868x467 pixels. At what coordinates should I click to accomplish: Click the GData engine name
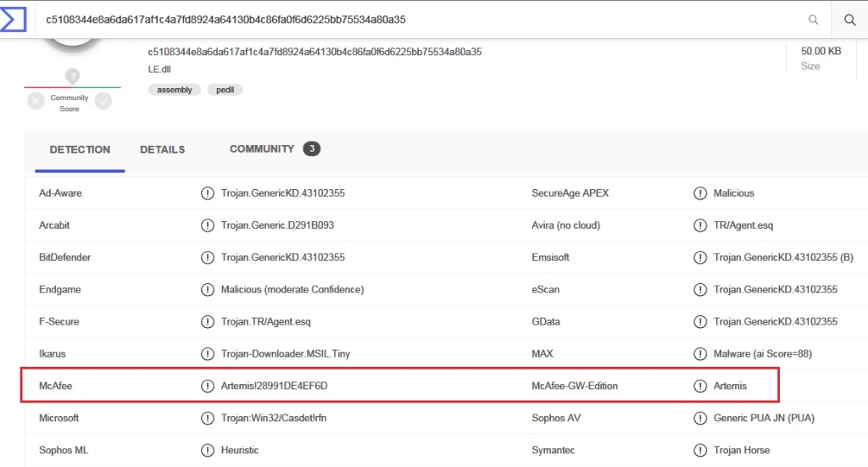(x=546, y=321)
